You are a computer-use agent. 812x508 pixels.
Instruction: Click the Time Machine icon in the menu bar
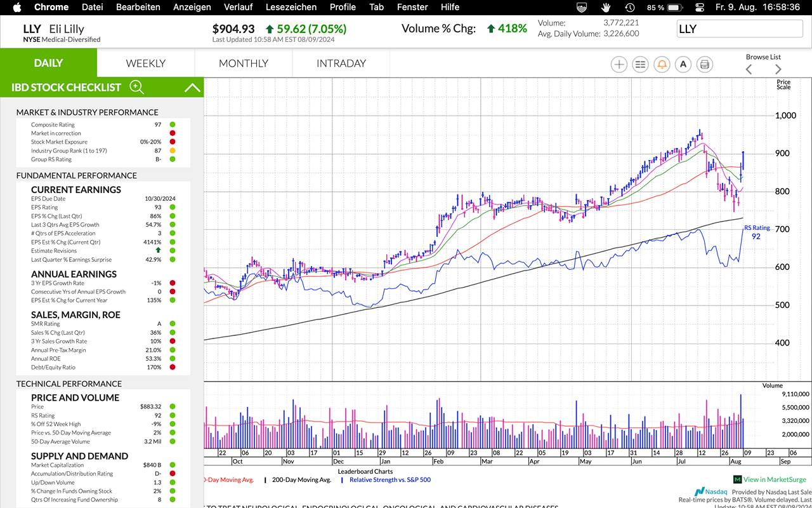click(629, 8)
